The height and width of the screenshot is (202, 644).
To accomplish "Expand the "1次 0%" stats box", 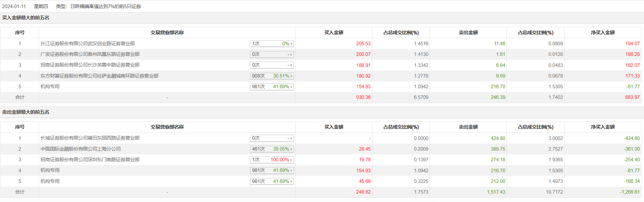I will pyautogui.click(x=272, y=44).
